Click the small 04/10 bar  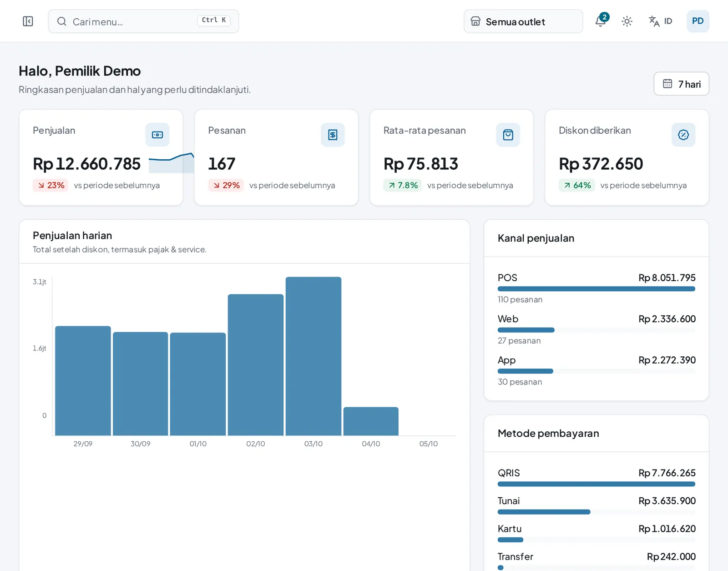[371, 421]
